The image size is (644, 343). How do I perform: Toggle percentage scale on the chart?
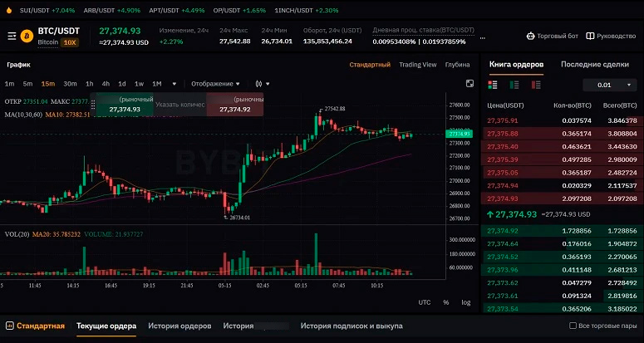(x=445, y=302)
